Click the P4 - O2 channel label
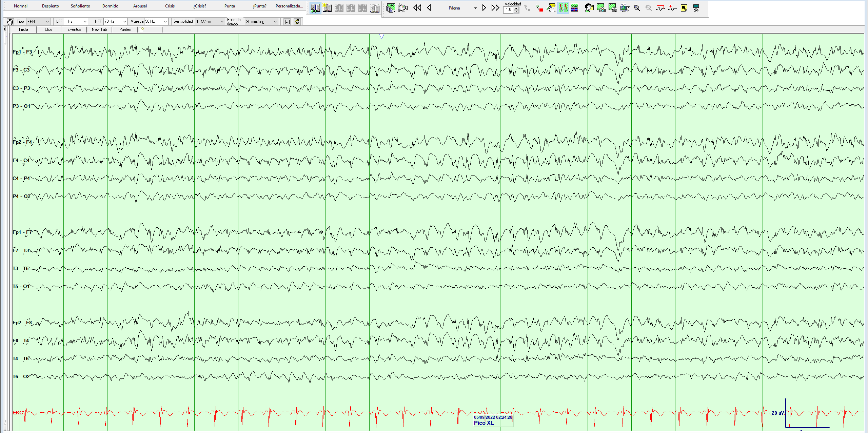 point(21,196)
